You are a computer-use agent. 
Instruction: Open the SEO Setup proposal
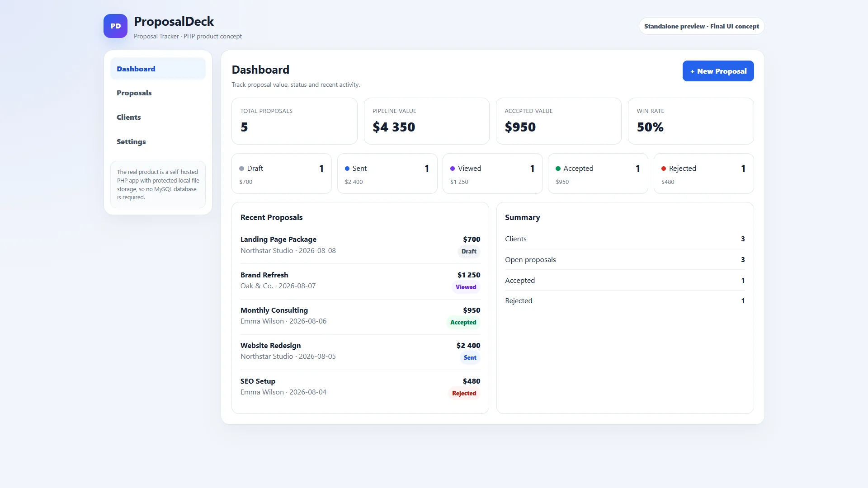coord(360,387)
